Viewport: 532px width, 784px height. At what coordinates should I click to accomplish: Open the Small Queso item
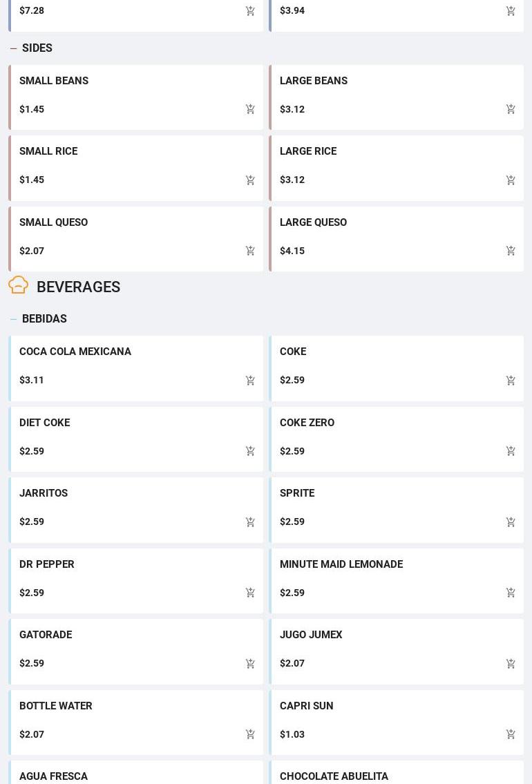coord(54,222)
